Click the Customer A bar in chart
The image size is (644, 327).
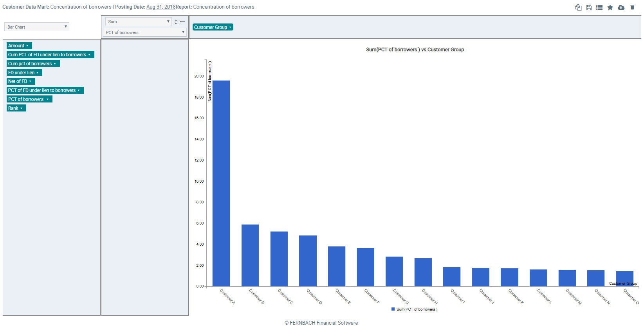click(x=221, y=183)
